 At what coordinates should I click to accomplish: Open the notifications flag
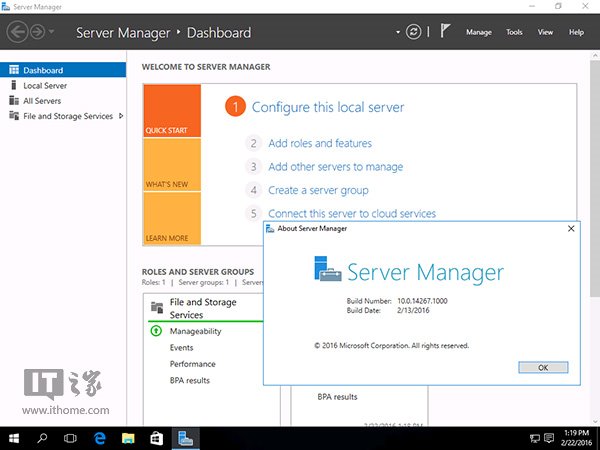[444, 31]
